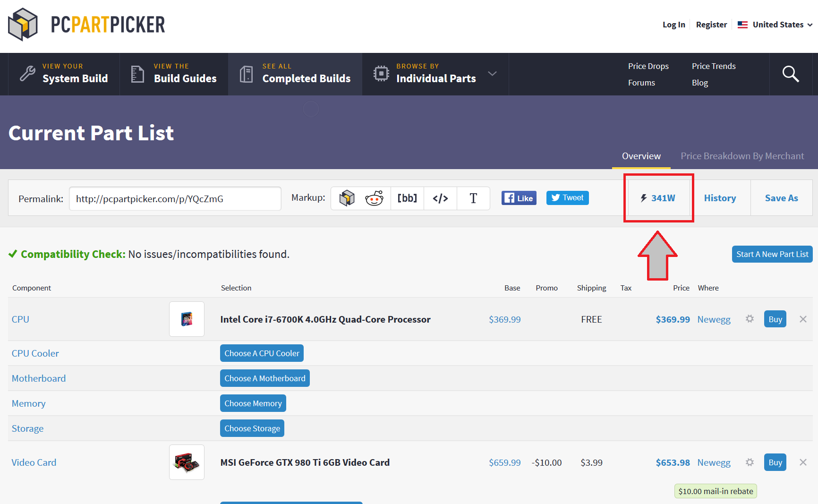Open the CPU Cooler component link
This screenshot has height=504, width=818.
[35, 353]
